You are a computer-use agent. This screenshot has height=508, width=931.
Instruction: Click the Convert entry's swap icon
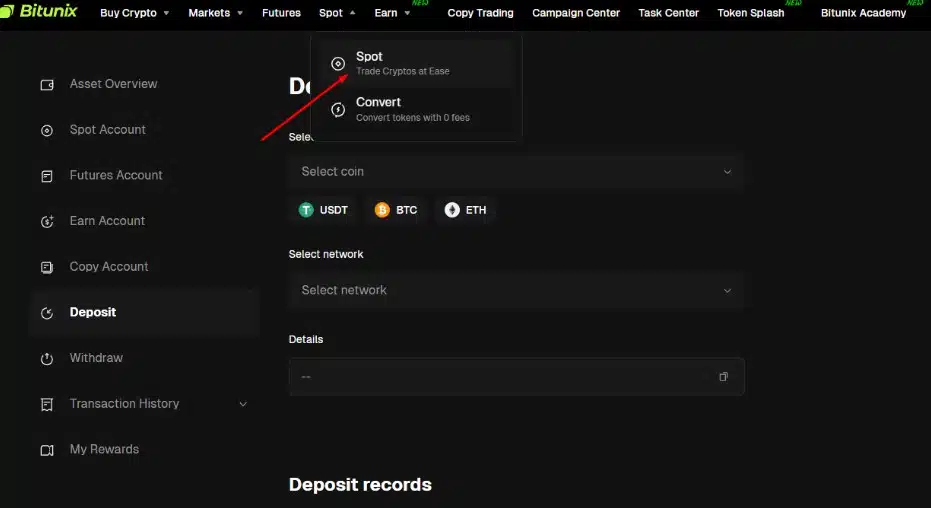coord(338,110)
